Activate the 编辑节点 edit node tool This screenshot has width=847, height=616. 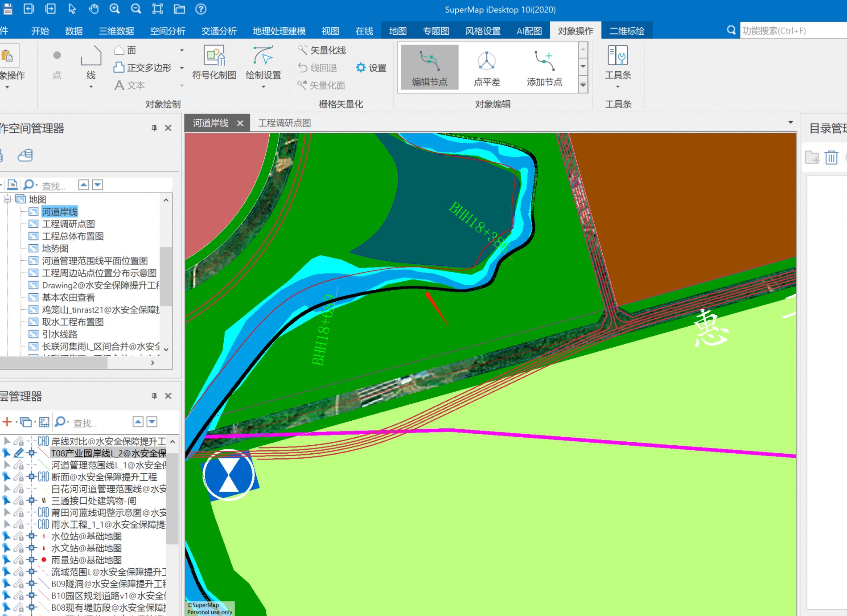click(429, 67)
